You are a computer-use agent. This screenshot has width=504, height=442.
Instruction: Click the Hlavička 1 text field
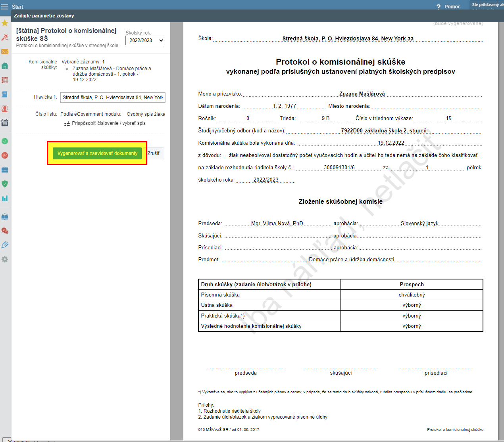113,98
